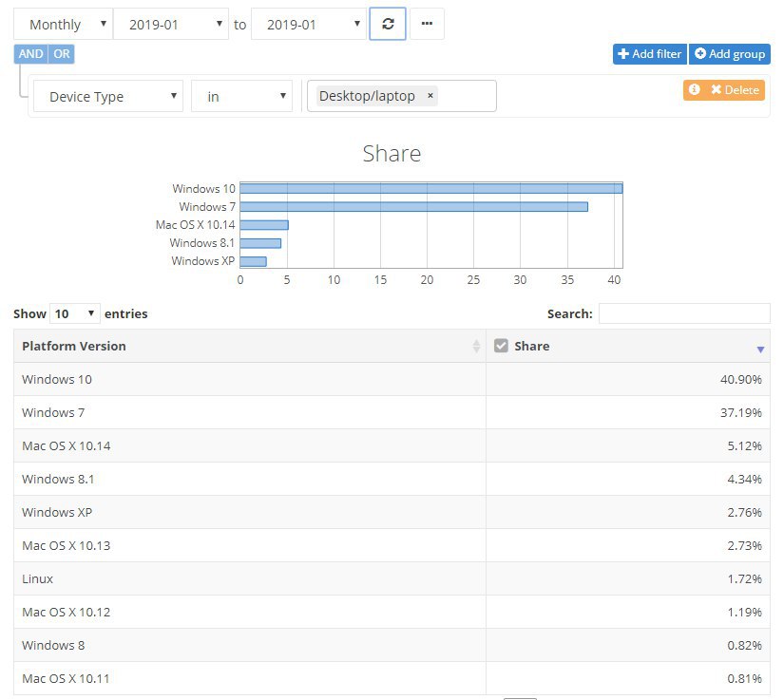Open the Monthly interval dropdown
Image resolution: width=784 pixels, height=700 pixels.
[63, 24]
